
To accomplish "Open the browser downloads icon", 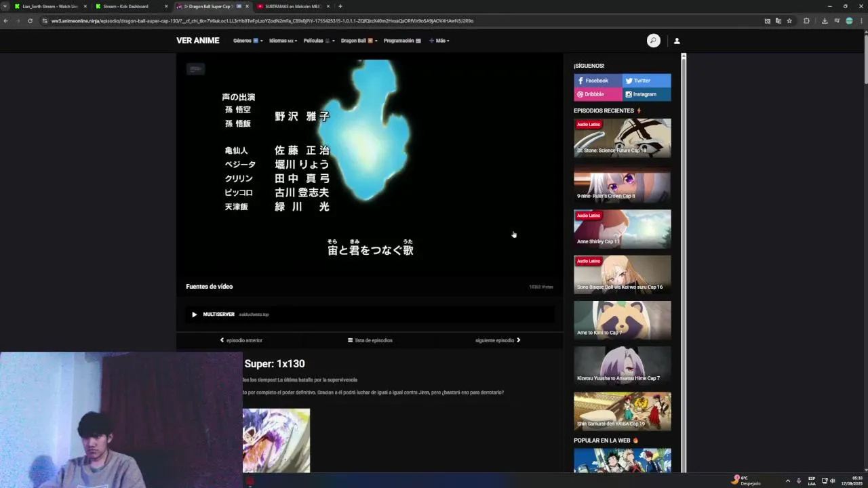I will click(x=825, y=21).
